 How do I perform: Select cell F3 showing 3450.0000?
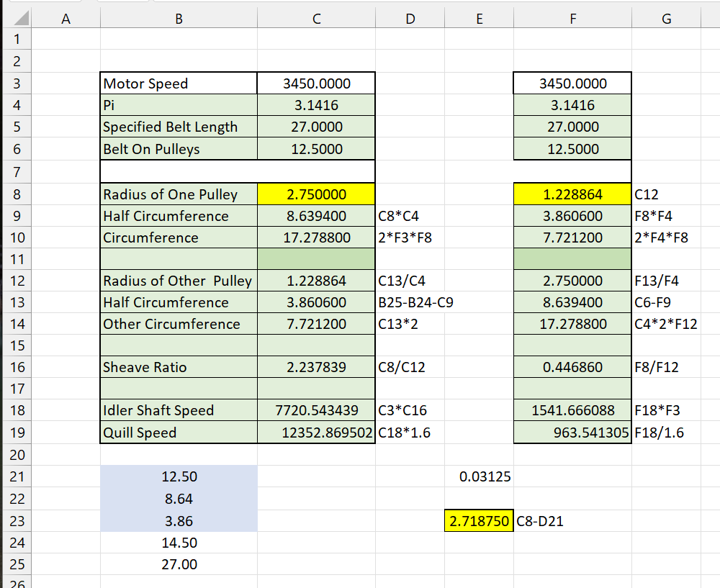572,83
